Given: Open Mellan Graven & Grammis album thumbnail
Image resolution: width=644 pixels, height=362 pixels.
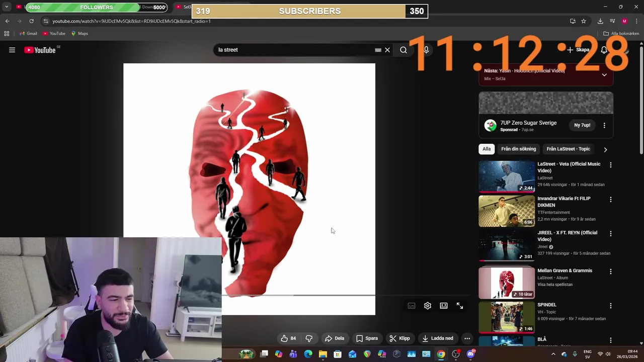Looking at the screenshot, I should pos(507,283).
